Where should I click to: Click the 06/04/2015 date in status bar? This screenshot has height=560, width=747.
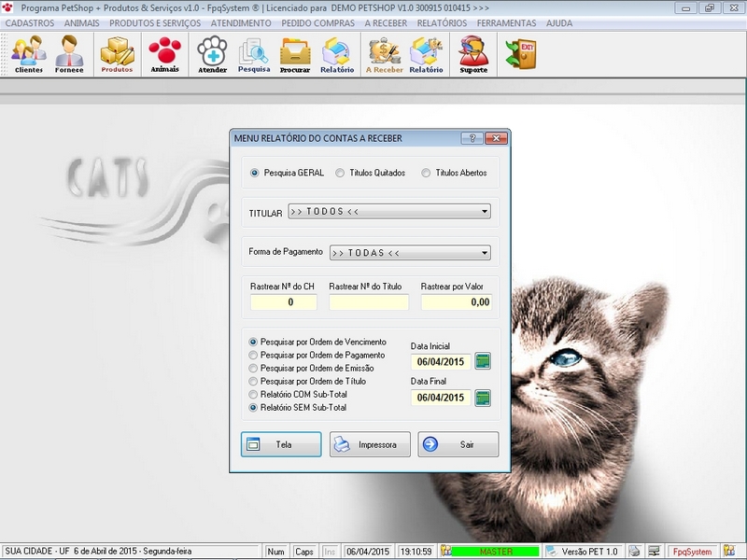point(368,551)
